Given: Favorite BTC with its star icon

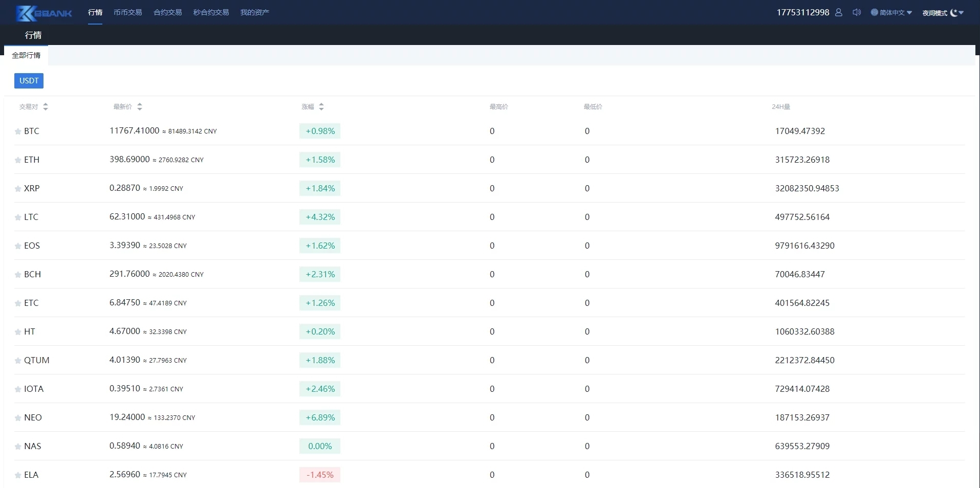Looking at the screenshot, I should tap(18, 131).
